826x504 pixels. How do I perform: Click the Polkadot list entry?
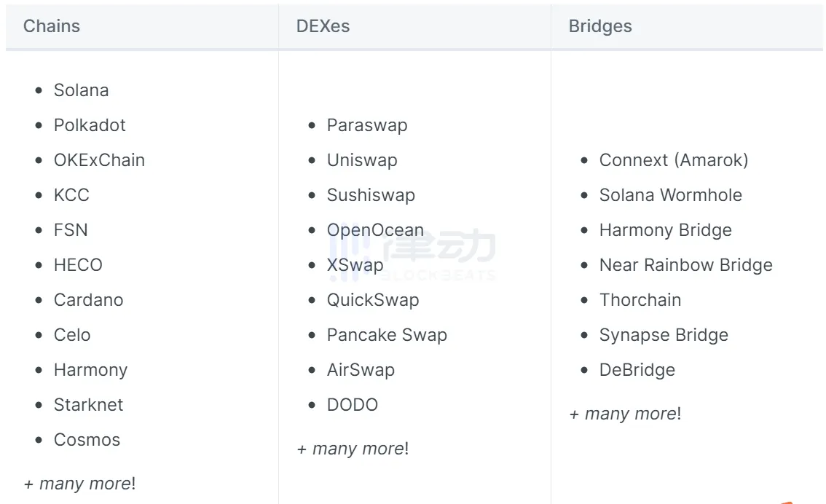[x=90, y=125]
